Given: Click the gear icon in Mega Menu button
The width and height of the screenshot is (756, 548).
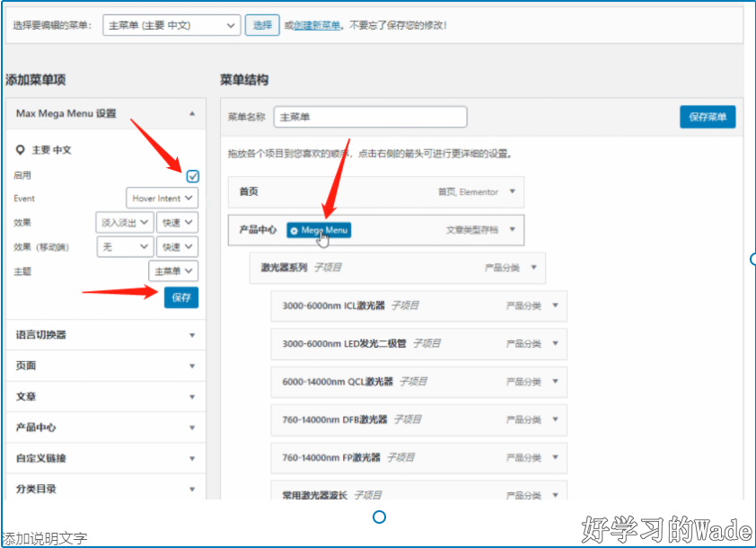Looking at the screenshot, I should coord(294,231).
